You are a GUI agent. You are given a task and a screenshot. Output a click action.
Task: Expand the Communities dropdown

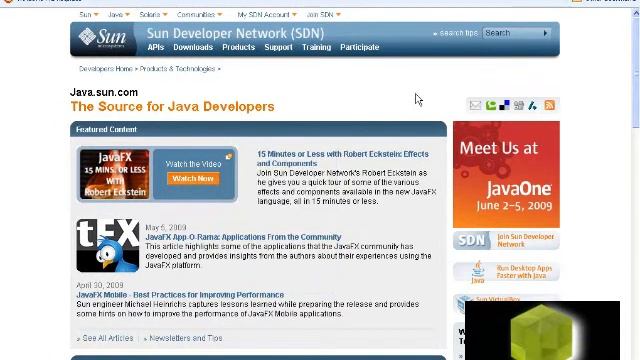200,15
